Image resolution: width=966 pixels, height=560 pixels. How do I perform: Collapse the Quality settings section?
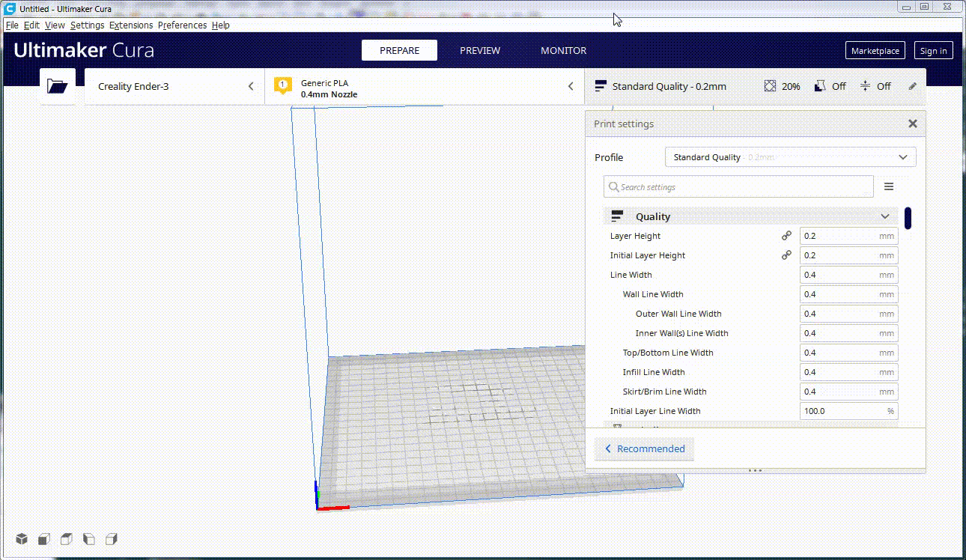click(885, 216)
